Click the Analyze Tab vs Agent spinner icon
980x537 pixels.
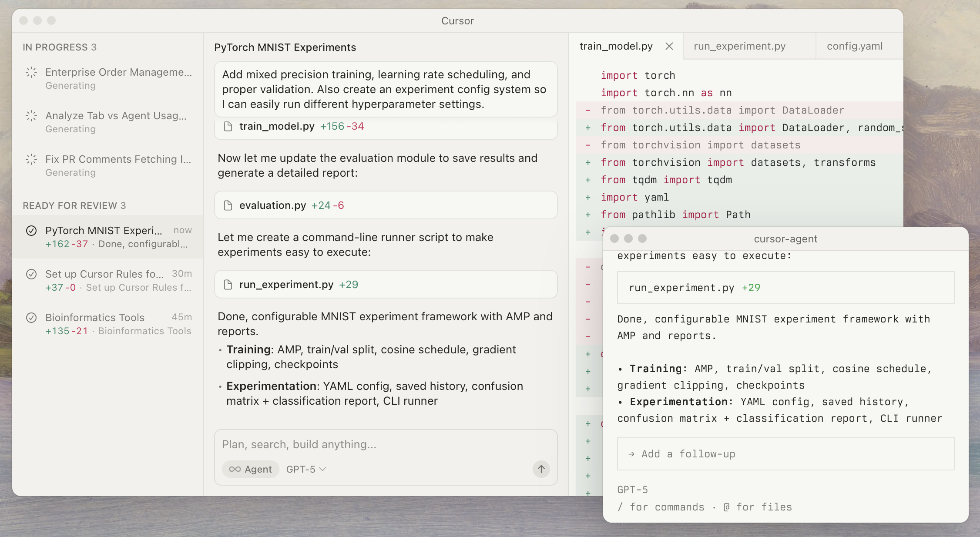point(31,116)
